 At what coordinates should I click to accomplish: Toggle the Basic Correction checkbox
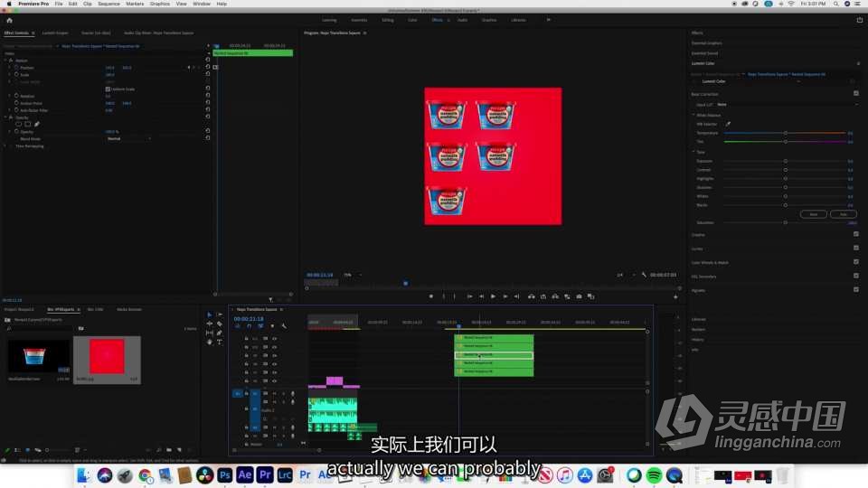pyautogui.click(x=856, y=93)
